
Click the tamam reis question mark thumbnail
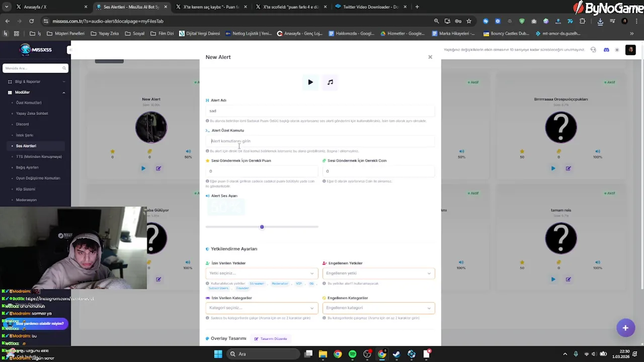(x=561, y=238)
